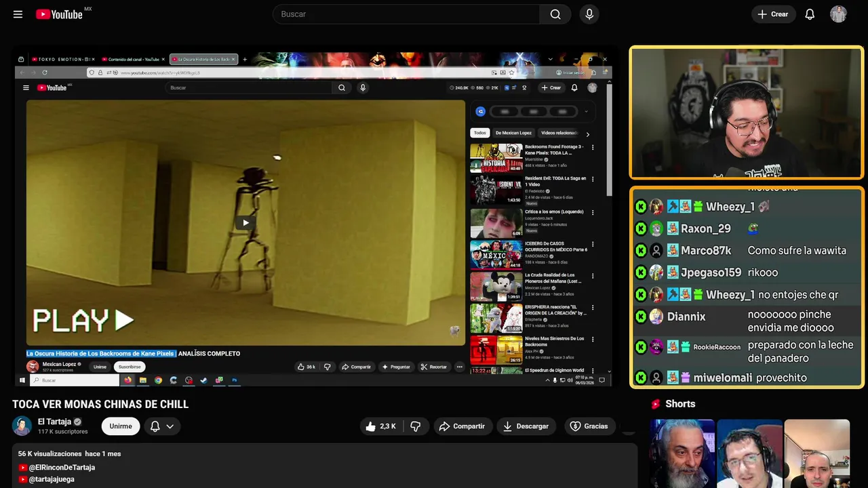Click the Suscribirse button under Mexican Lopez
This screenshot has height=488, width=868.
(x=130, y=367)
